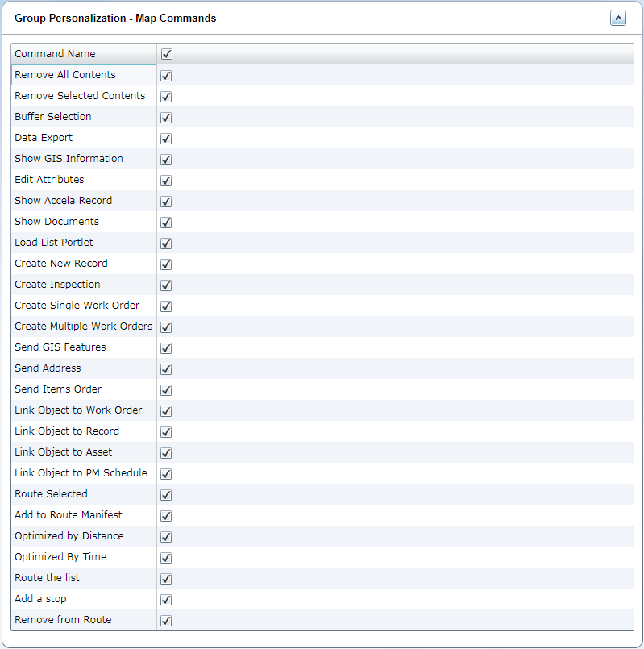Toggle the Show Accela Record checkbox

point(167,202)
